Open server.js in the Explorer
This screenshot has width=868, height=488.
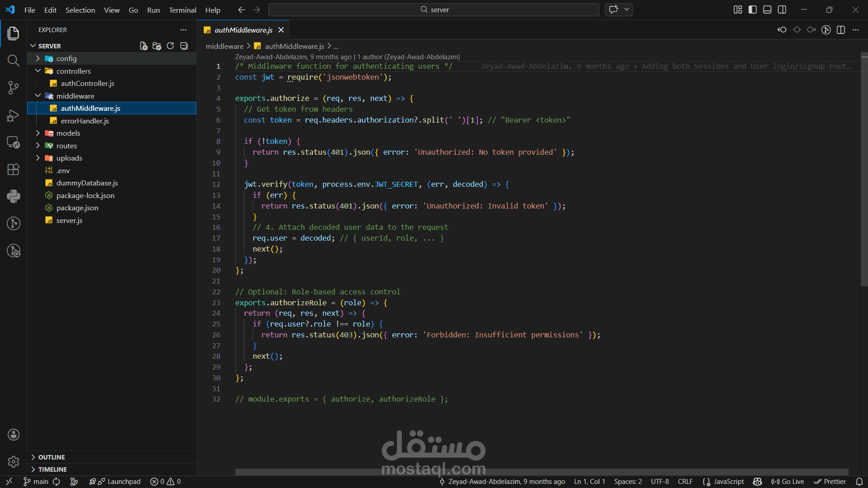(112, 220)
